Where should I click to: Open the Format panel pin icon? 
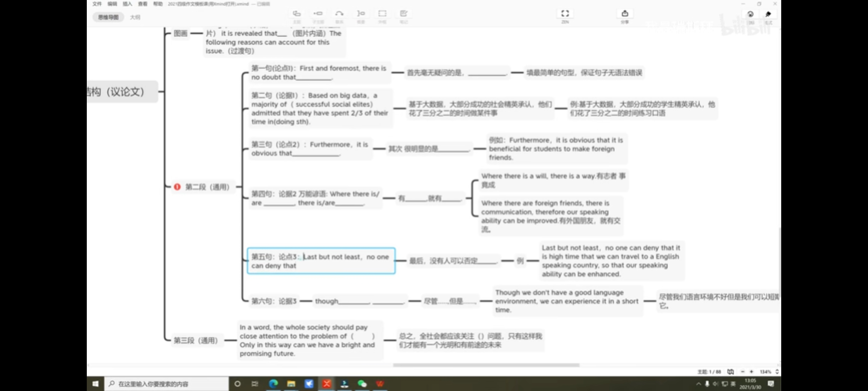[768, 14]
